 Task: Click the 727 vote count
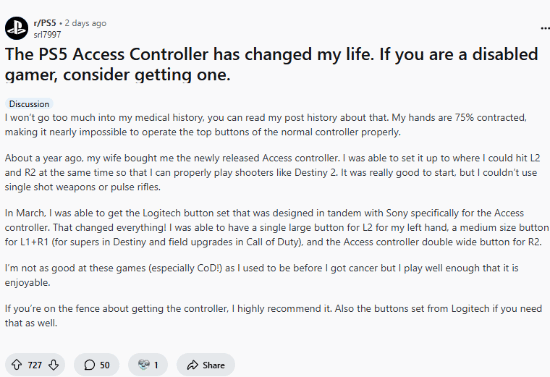coord(35,365)
